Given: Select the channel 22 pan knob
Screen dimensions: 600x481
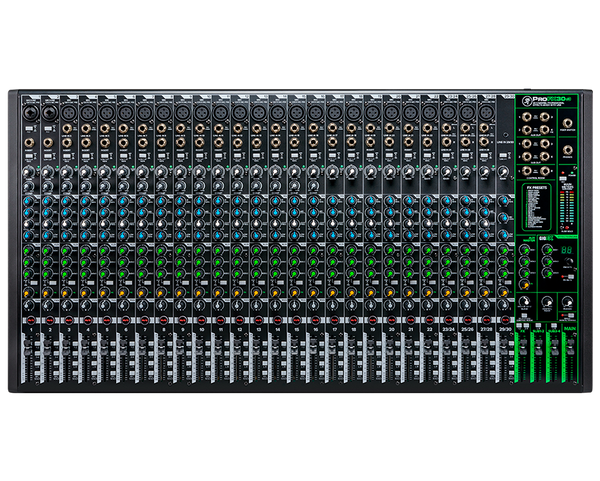Looking at the screenshot, I should pyautogui.click(x=427, y=305).
